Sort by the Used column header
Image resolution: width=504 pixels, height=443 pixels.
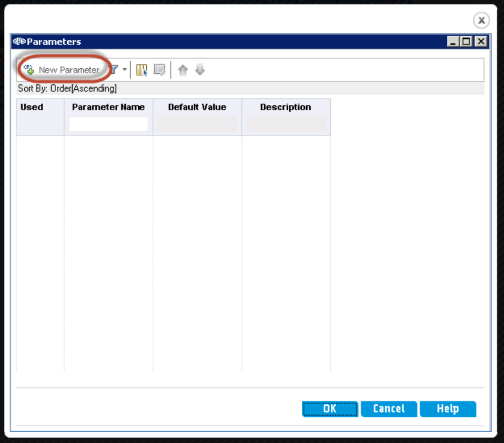pyautogui.click(x=31, y=107)
